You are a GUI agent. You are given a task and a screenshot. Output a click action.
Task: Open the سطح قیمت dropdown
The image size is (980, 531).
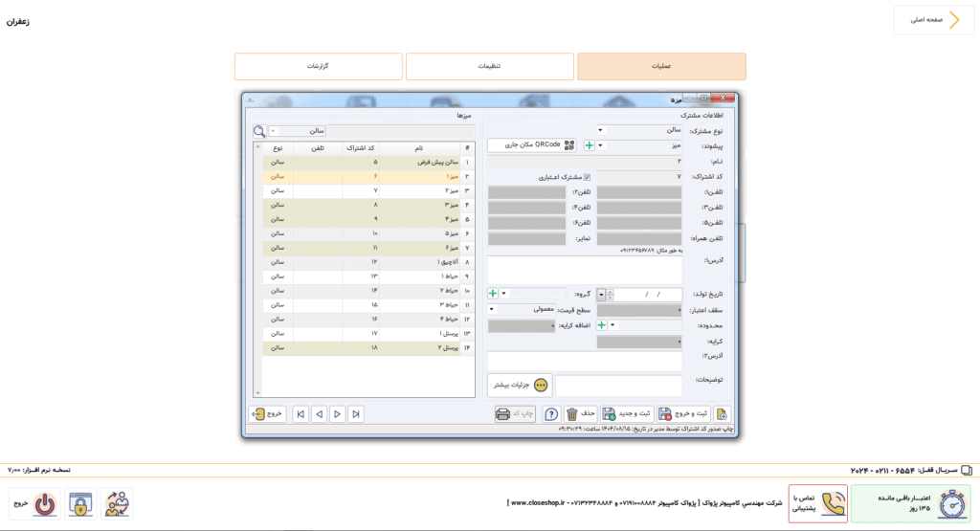point(491,309)
